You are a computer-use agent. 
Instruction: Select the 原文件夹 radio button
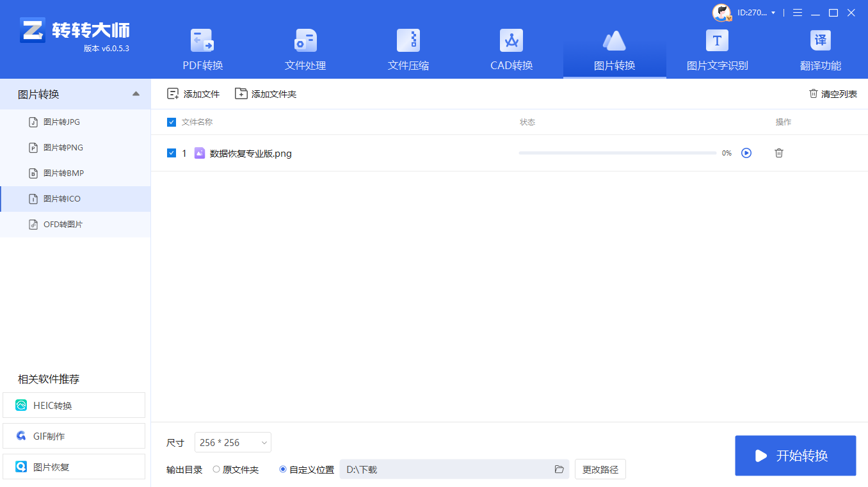[x=216, y=470]
